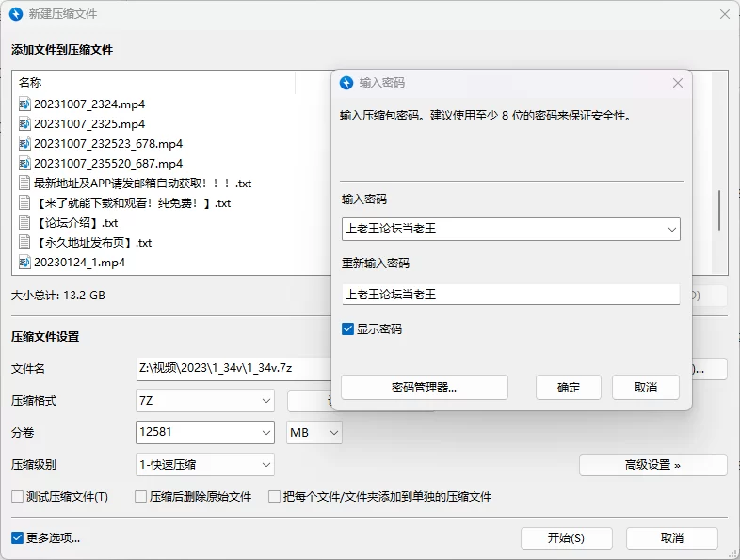Confirm the password with 确定 button
Image resolution: width=740 pixels, height=560 pixels.
(x=569, y=388)
